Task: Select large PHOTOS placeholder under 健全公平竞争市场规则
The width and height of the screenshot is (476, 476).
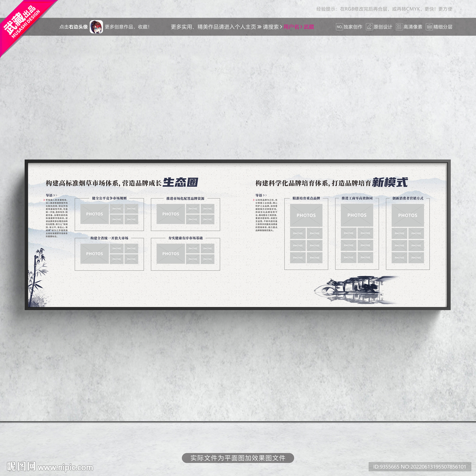Action: [94, 214]
